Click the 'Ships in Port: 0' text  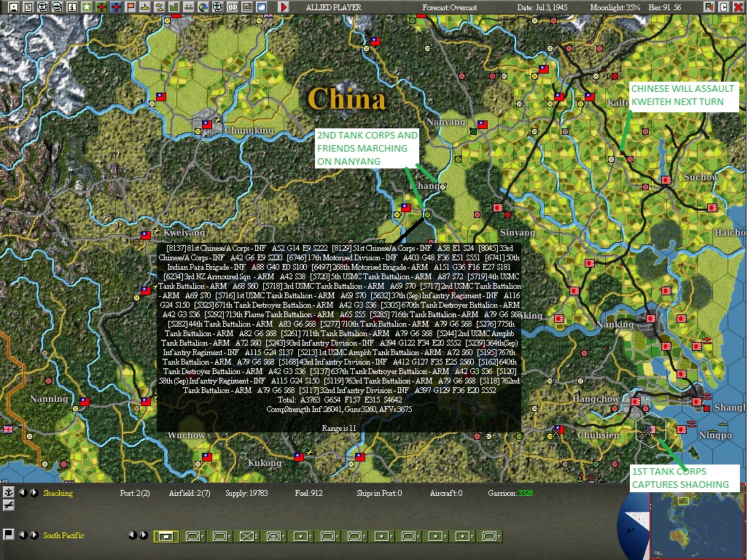(379, 493)
